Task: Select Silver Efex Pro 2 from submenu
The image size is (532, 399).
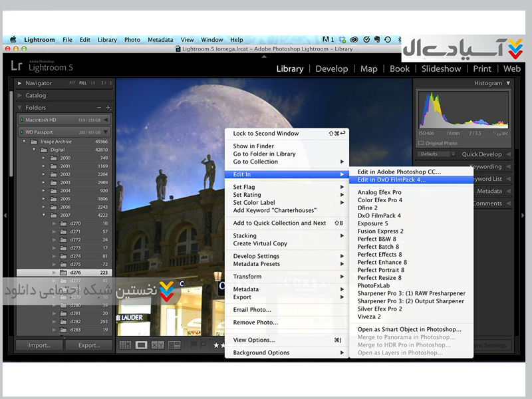Action: [380, 309]
